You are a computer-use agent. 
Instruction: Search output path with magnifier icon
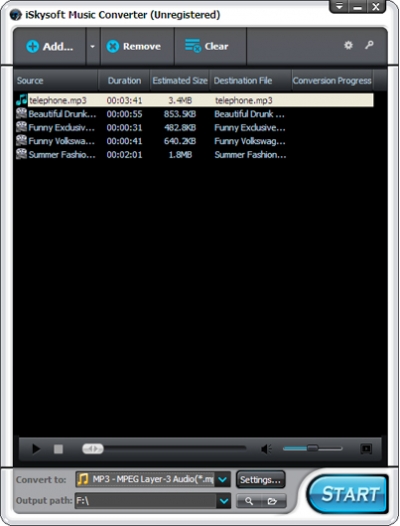249,501
